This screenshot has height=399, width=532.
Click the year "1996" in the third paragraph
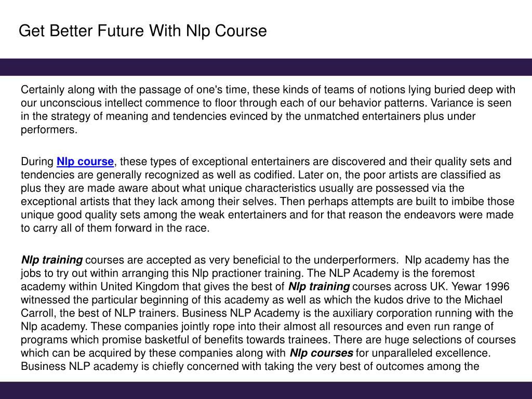pyautogui.click(x=497, y=286)
